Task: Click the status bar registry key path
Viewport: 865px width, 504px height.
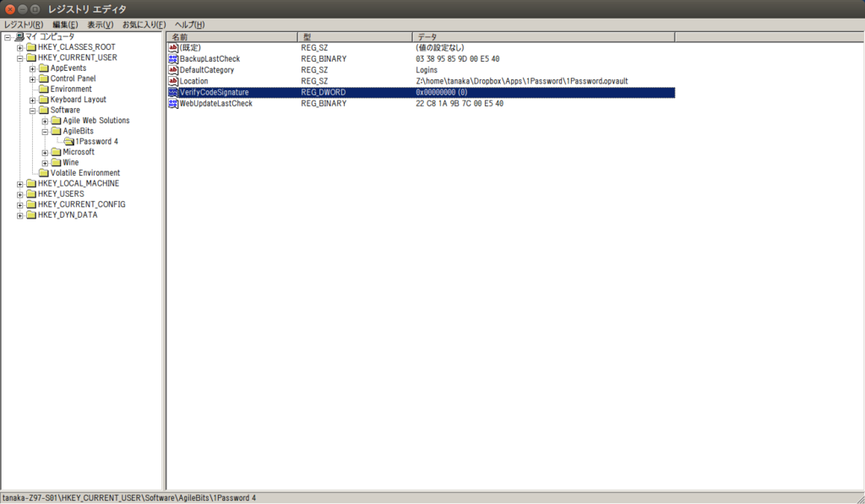Action: pos(129,498)
